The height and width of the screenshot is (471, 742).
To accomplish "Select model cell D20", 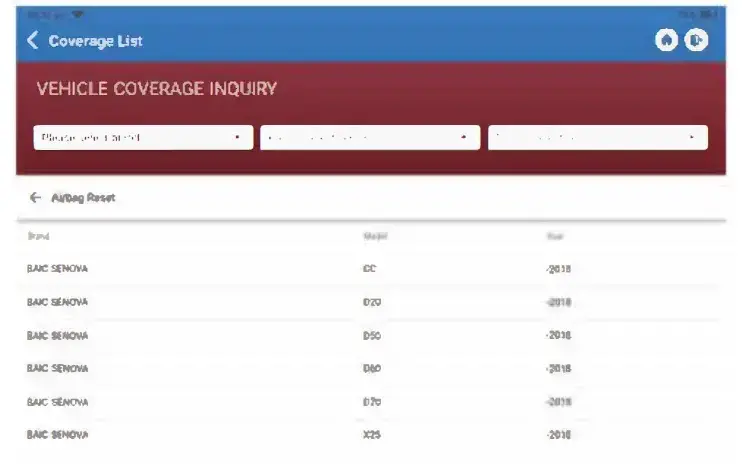I will point(372,302).
